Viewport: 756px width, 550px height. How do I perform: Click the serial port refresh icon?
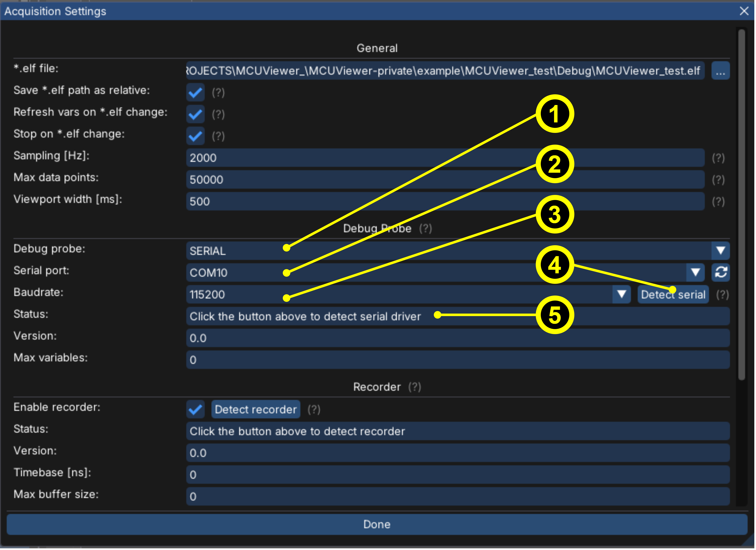pyautogui.click(x=720, y=272)
